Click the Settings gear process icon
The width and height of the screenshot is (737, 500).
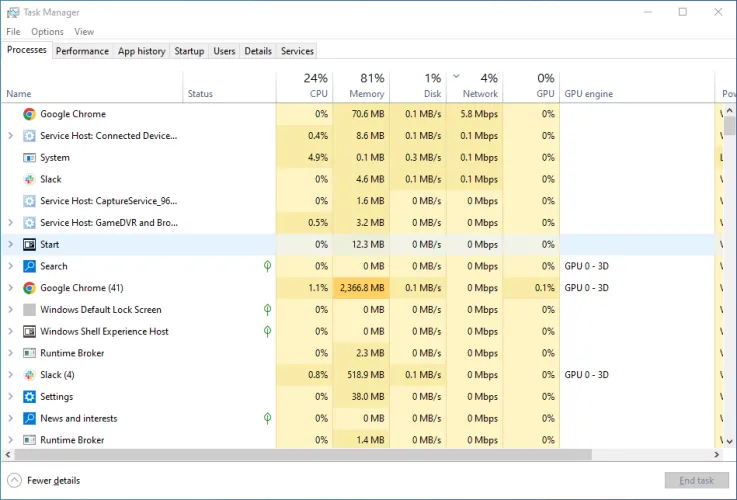tap(29, 397)
